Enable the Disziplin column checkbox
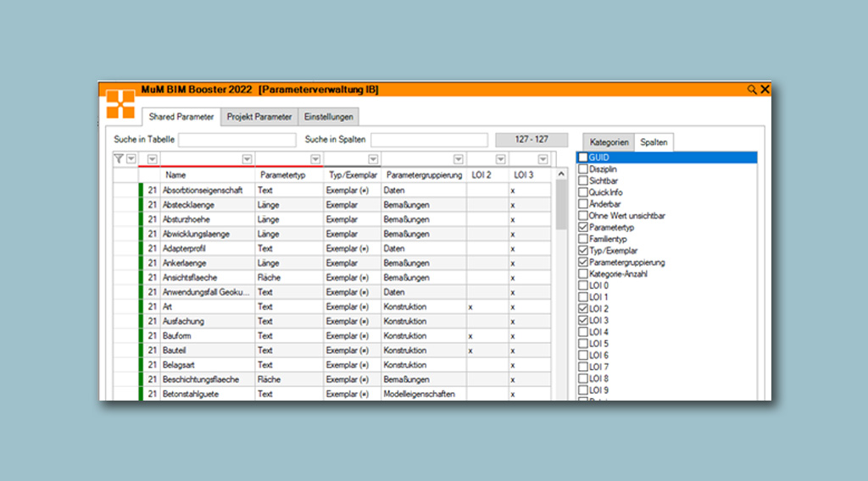868x481 pixels. click(583, 169)
